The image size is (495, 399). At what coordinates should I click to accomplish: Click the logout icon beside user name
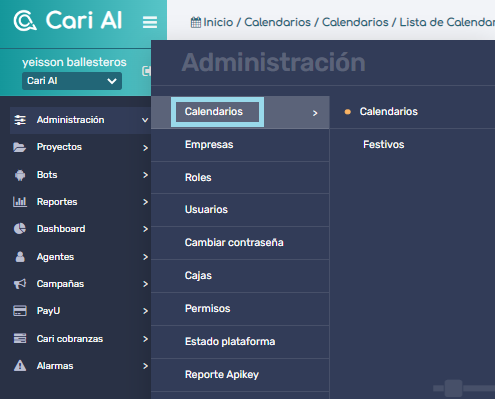point(146,71)
